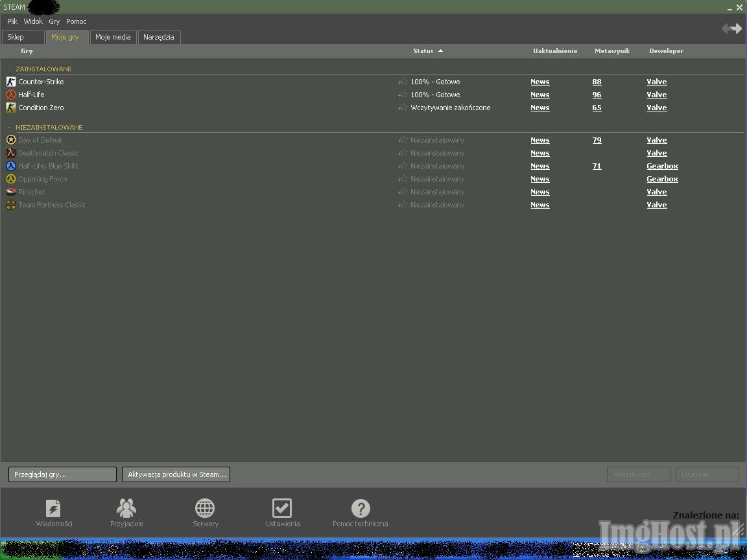Select the Team Fortress Classic row name

click(x=52, y=205)
